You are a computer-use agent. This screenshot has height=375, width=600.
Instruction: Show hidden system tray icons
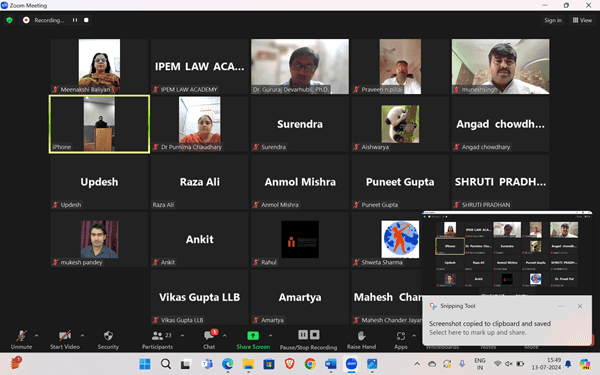coord(417,364)
